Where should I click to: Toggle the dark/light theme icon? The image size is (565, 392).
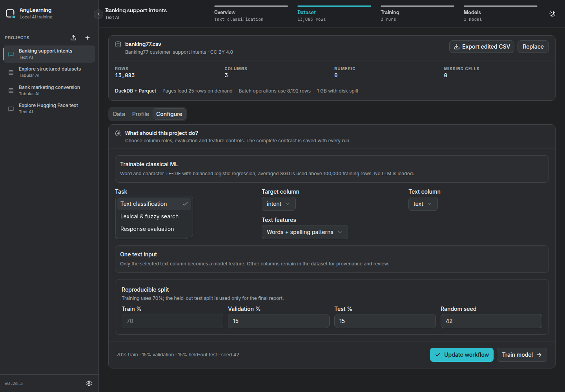tap(552, 14)
